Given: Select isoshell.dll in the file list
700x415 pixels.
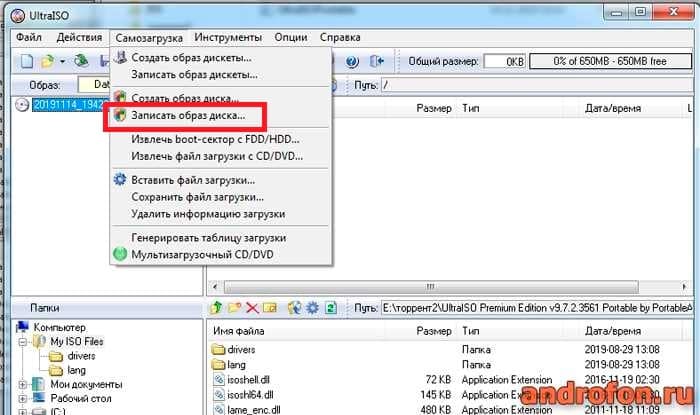Looking at the screenshot, I should (x=248, y=380).
